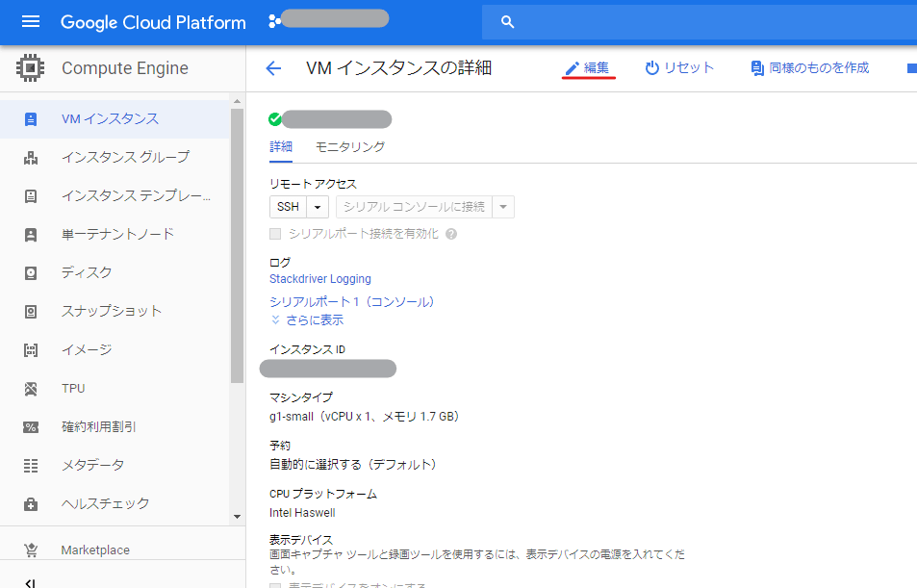This screenshot has width=917, height=588.
Task: Open the シリアル コンソールに接続 dropdown arrow
Action: tap(503, 207)
